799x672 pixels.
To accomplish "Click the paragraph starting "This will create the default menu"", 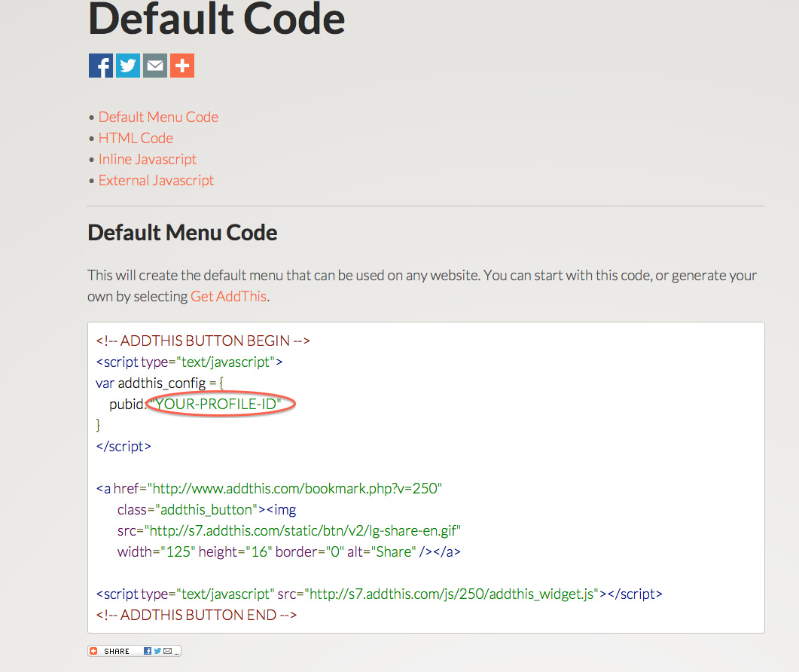I will (422, 286).
